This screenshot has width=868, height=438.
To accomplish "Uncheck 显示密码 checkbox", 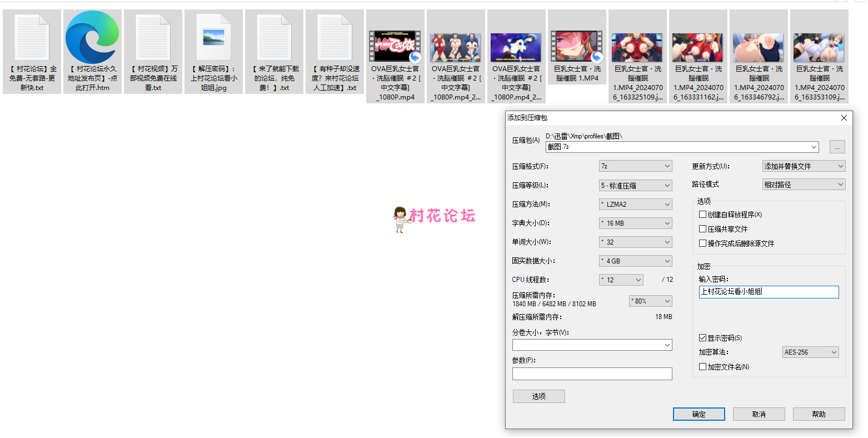I will (702, 337).
